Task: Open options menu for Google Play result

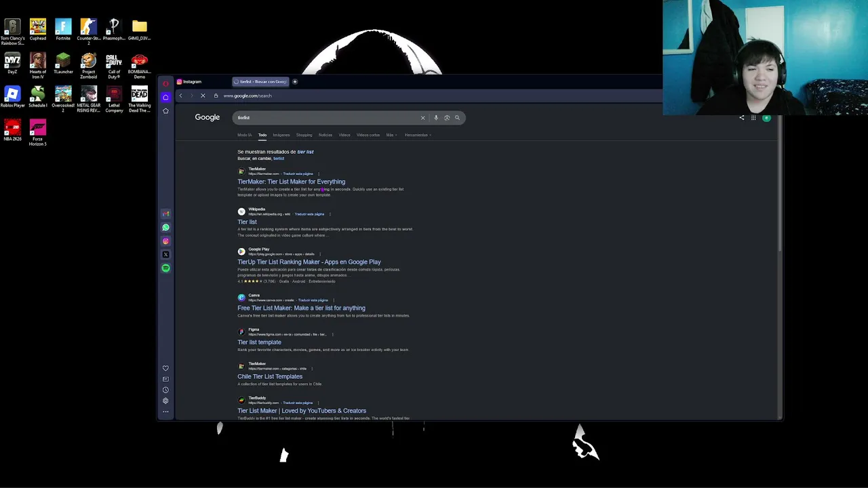Action: (319, 254)
